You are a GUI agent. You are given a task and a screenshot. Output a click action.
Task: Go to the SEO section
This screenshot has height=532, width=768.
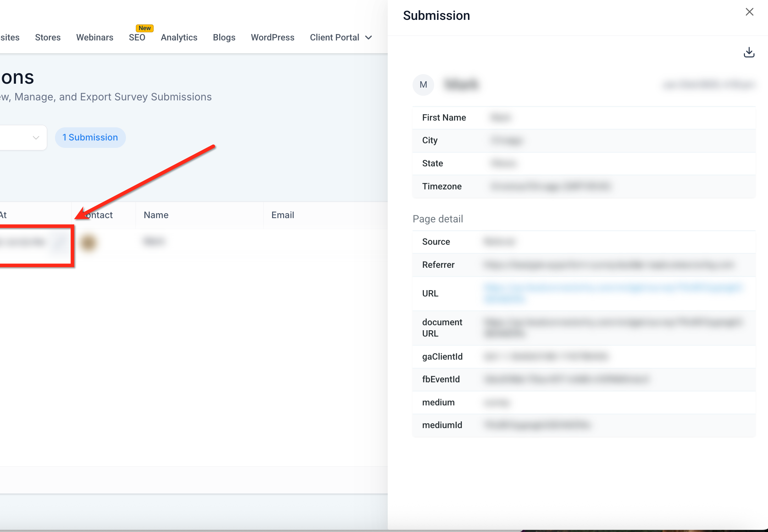[x=137, y=37]
